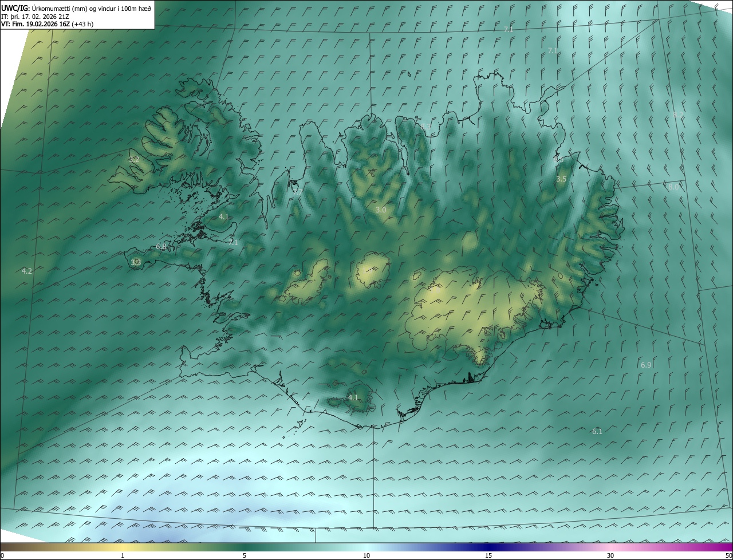Click the 8.0 value label on the map

[673, 187]
